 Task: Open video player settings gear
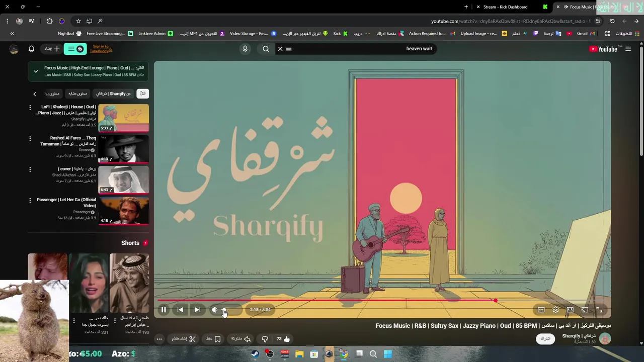click(x=555, y=310)
